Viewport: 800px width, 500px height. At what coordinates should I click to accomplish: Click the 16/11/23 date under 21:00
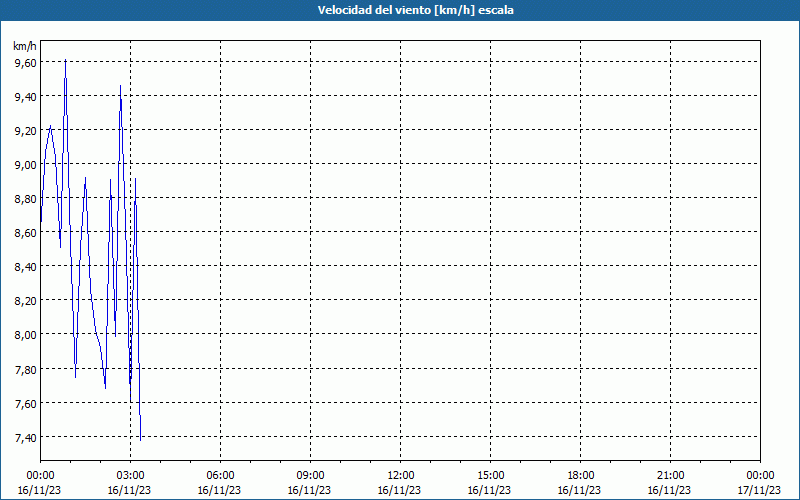tap(669, 490)
